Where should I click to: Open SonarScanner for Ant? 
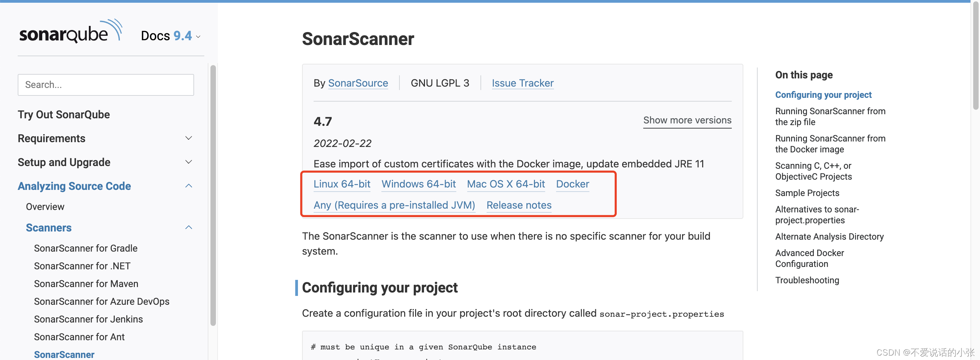click(x=79, y=337)
